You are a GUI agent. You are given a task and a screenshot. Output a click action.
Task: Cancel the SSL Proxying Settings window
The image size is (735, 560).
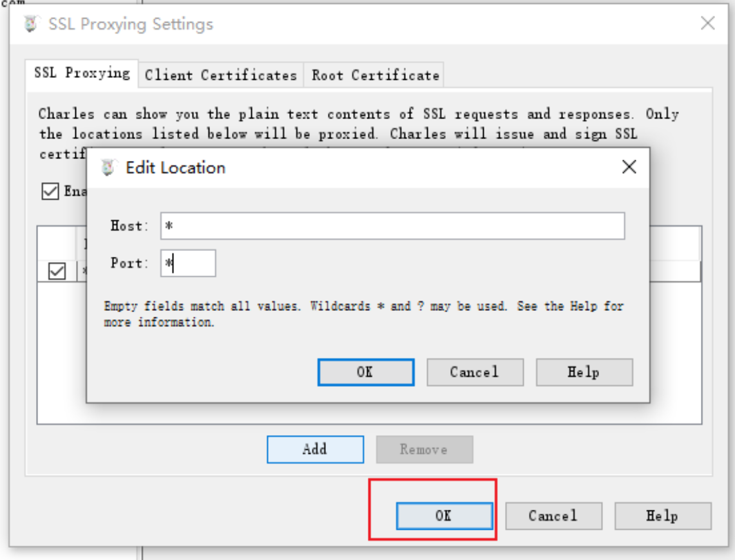point(553,516)
